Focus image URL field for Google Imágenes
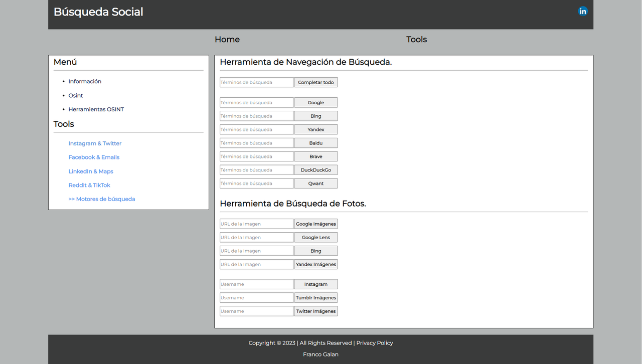 pos(257,224)
